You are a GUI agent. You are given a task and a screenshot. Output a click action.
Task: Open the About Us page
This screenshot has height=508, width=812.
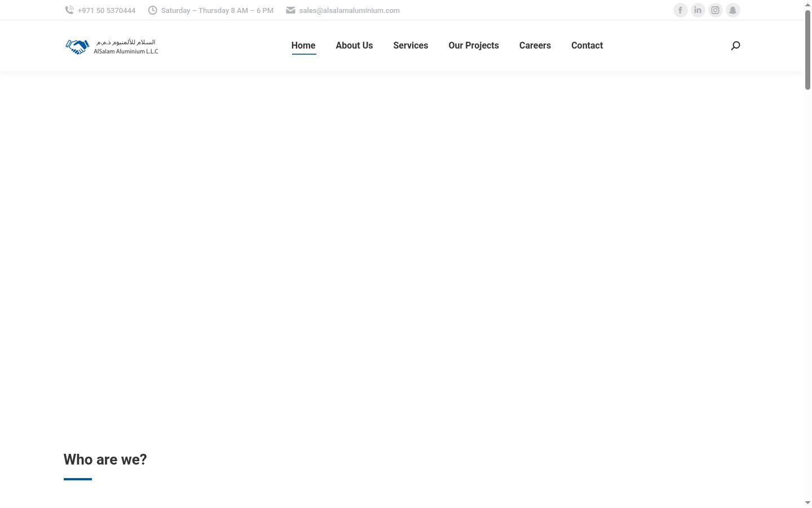point(354,46)
